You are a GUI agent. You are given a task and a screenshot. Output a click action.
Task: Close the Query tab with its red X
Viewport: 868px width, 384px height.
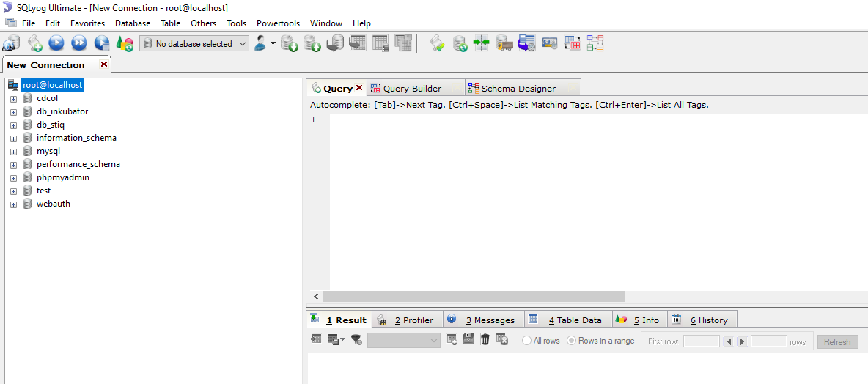point(359,88)
